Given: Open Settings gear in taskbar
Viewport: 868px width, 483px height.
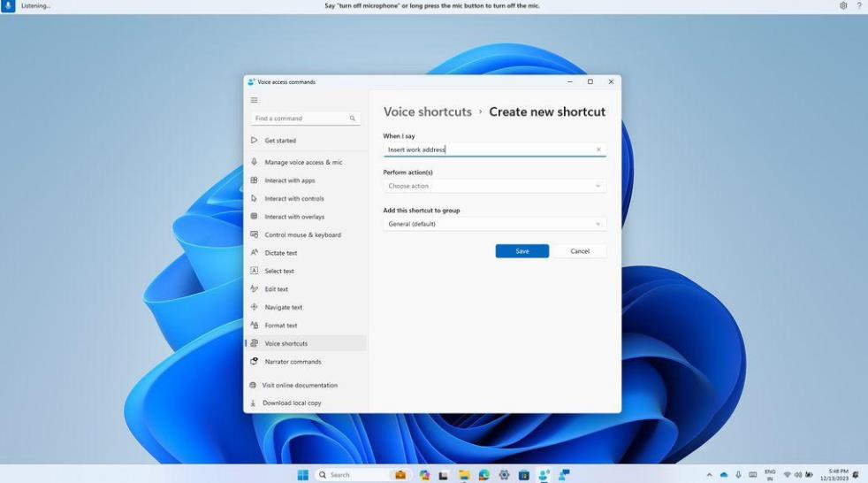Looking at the screenshot, I should pos(504,475).
